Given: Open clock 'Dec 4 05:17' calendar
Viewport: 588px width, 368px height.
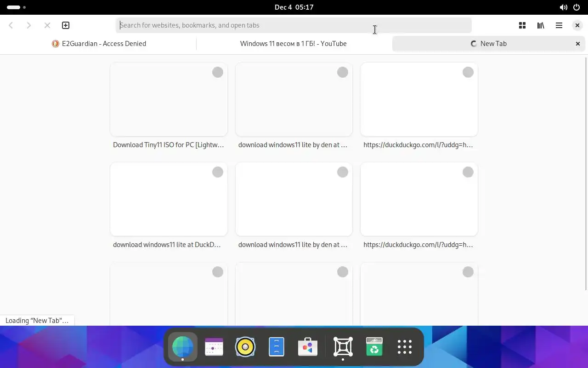Looking at the screenshot, I should point(294,7).
